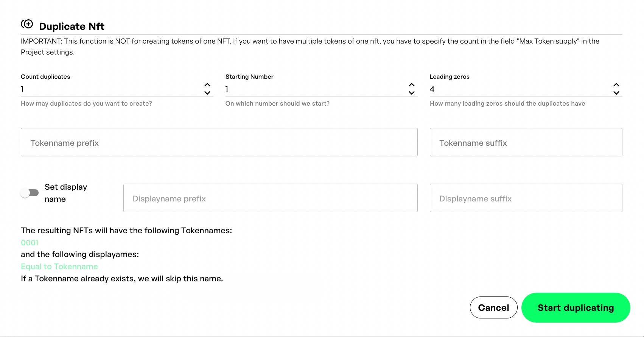The image size is (644, 337).
Task: Enable the Set display name toggle
Action: [x=30, y=193]
